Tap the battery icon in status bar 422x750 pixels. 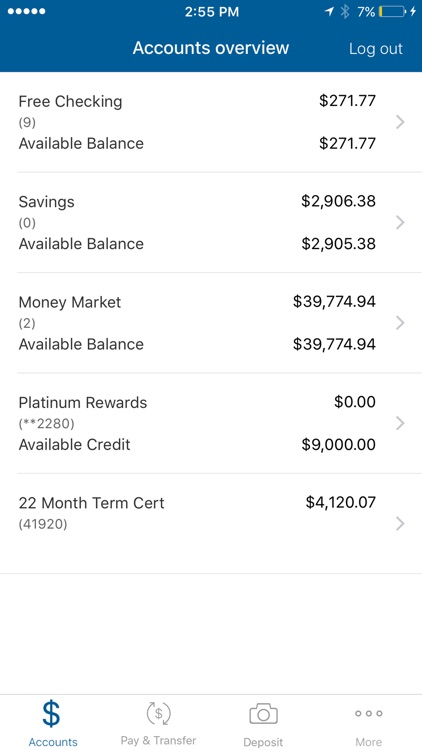(392, 11)
